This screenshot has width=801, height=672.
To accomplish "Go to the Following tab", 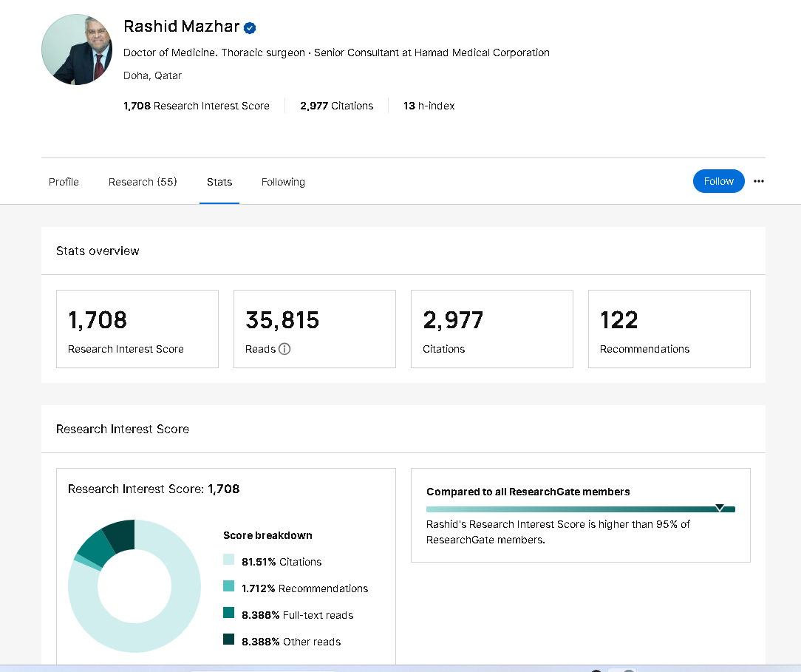I will tap(283, 182).
